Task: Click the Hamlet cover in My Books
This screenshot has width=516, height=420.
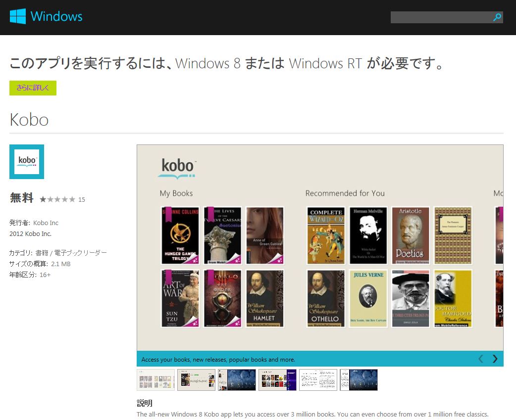Action: coord(265,298)
